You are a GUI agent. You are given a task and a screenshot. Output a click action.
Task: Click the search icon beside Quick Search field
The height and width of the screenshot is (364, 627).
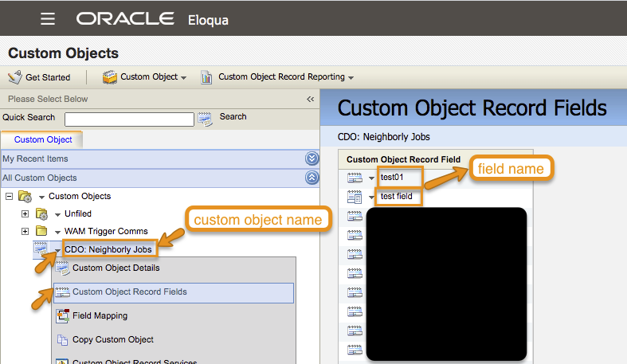point(206,119)
